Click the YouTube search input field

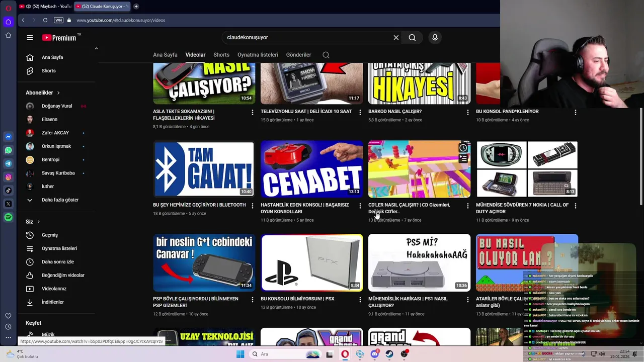[307, 38]
